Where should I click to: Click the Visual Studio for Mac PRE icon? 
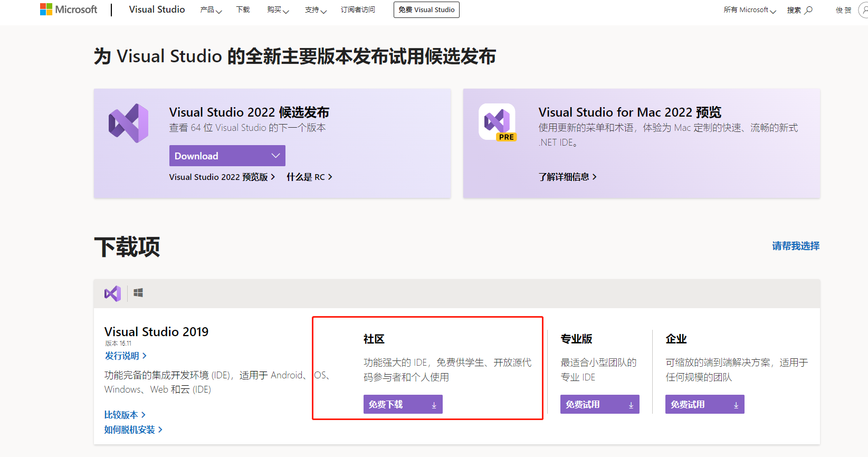coord(497,122)
